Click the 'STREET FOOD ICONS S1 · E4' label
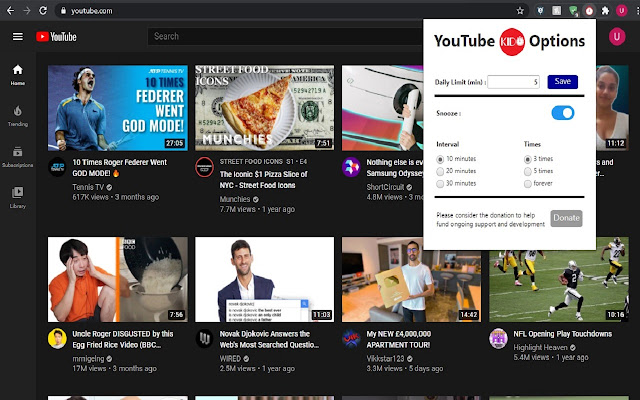The image size is (640, 400). pos(263,162)
